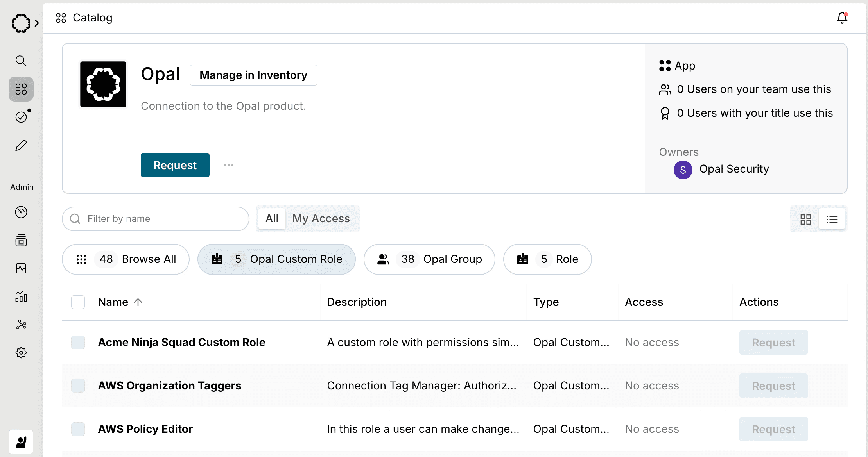Open the network graph icon under Admin
The image size is (868, 457).
pos(21,325)
